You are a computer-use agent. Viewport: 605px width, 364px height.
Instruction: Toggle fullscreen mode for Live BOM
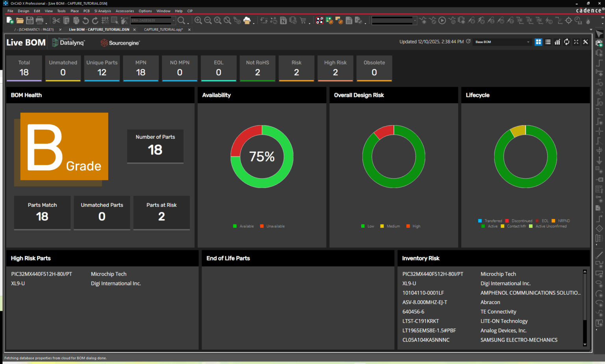(576, 42)
